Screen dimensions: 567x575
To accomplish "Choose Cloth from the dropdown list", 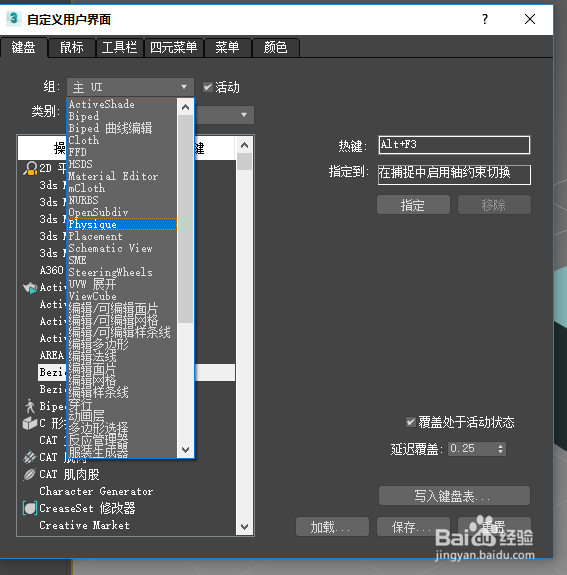I will pos(122,140).
